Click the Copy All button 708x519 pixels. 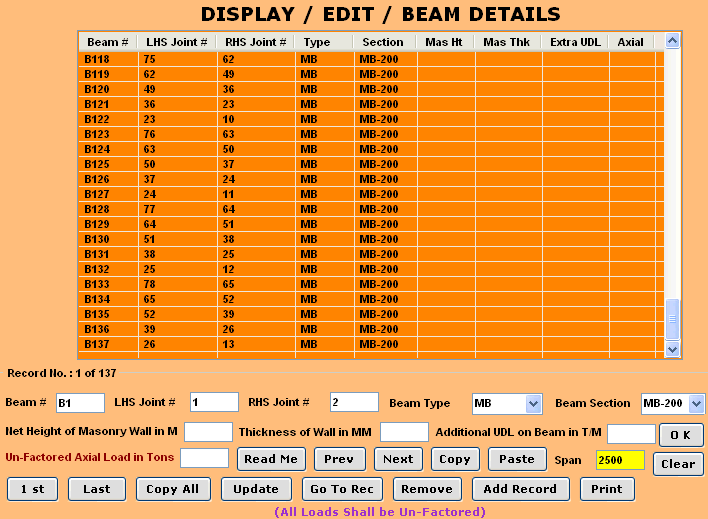(x=172, y=489)
